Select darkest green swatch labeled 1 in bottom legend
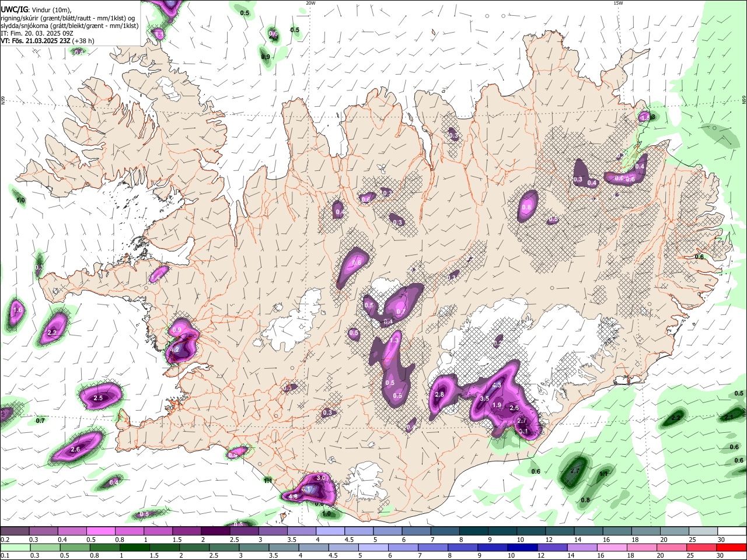 coord(134,548)
